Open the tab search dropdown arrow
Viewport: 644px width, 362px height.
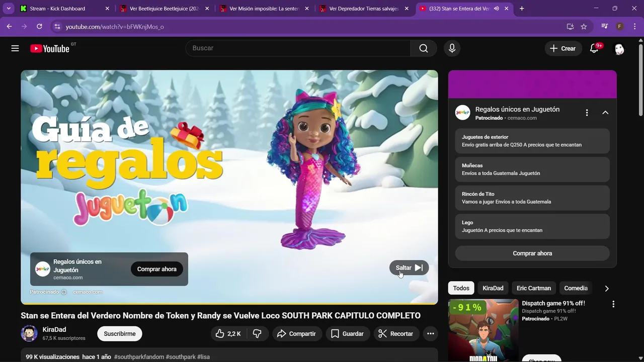pos(9,9)
